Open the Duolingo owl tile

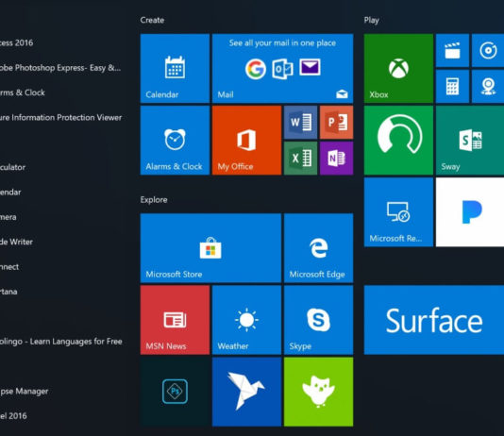[318, 392]
